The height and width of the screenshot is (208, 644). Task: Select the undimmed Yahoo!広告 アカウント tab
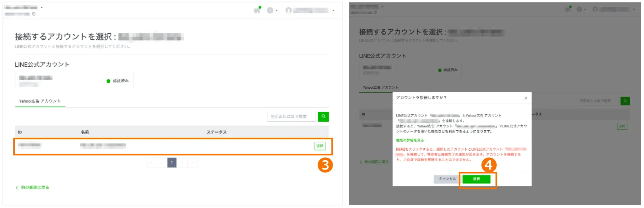(40, 101)
